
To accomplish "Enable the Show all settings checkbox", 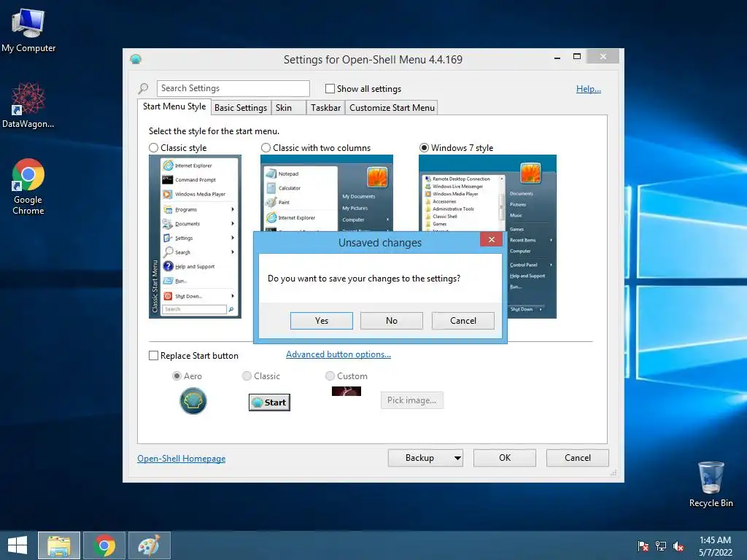I will pos(330,88).
